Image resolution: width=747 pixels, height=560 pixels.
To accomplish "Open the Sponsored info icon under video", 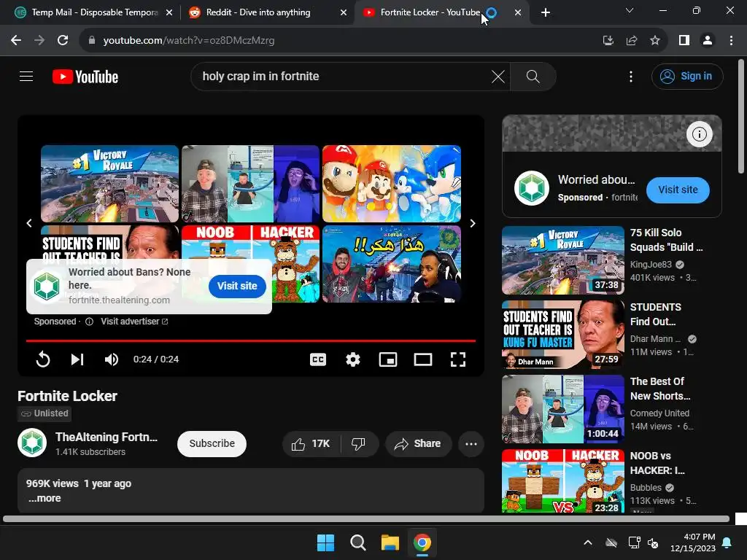I will pos(89,322).
